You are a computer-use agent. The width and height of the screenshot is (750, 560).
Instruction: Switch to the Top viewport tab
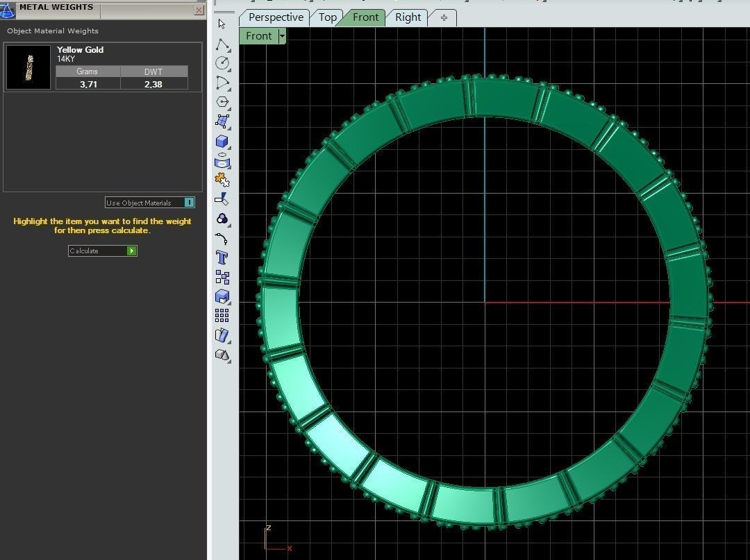click(x=328, y=17)
